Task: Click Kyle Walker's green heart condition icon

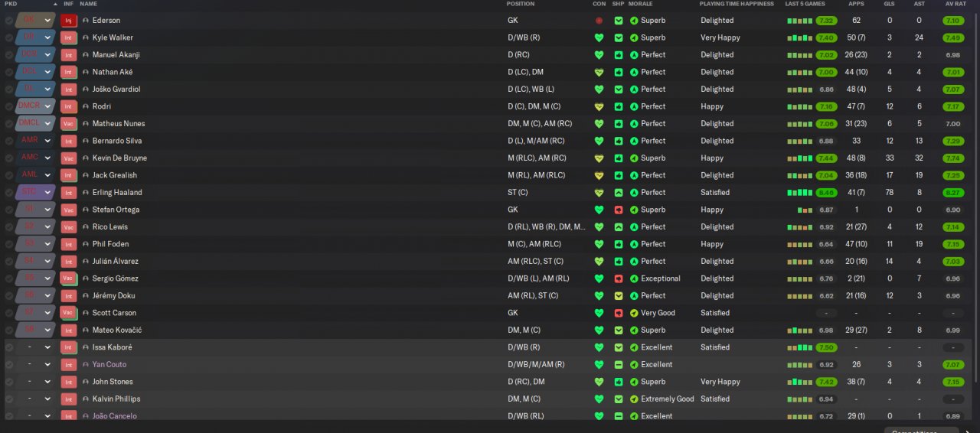Action: click(x=599, y=37)
